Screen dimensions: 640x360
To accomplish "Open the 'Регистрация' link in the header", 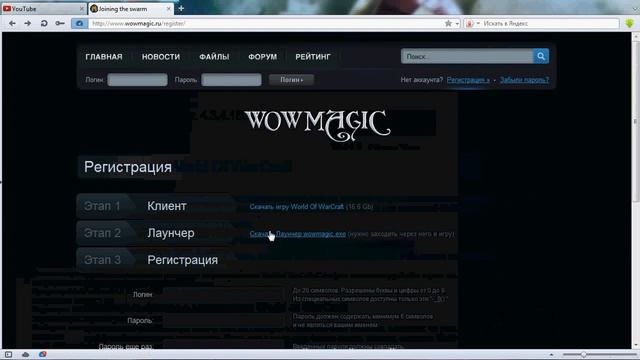I will click(x=468, y=80).
